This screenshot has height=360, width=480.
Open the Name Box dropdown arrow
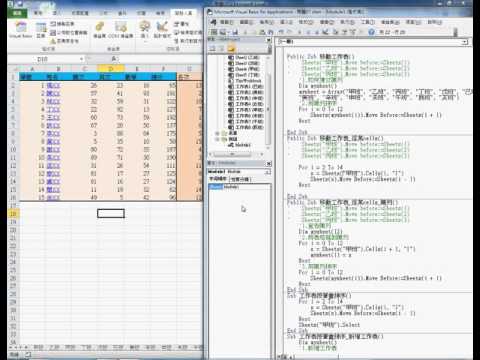tap(81, 59)
